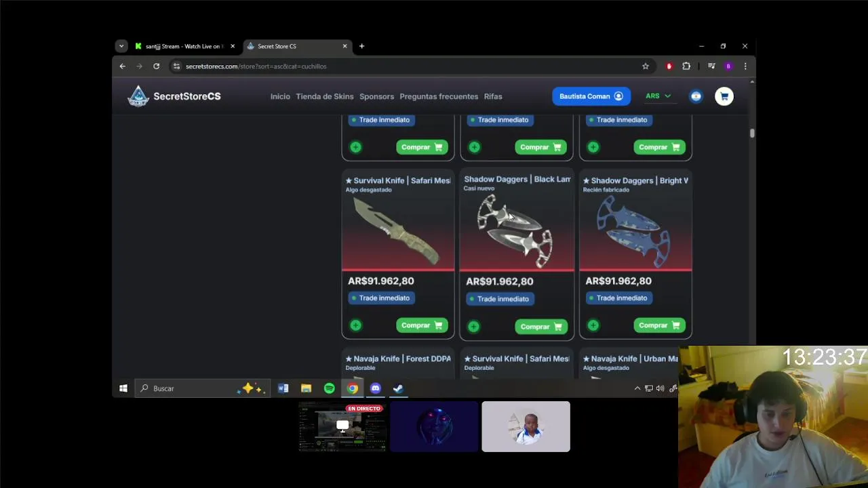Click the Argentina flag language icon
Viewport: 868px width, 488px height.
[x=696, y=96]
